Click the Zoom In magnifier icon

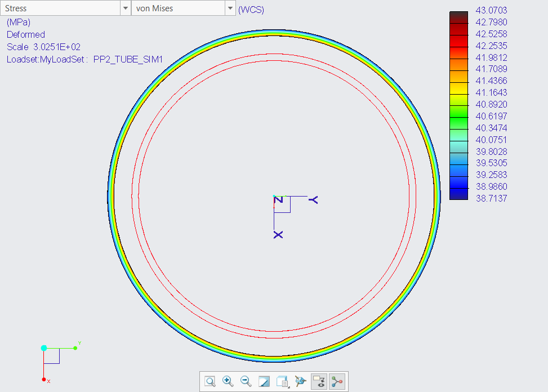pos(228,381)
